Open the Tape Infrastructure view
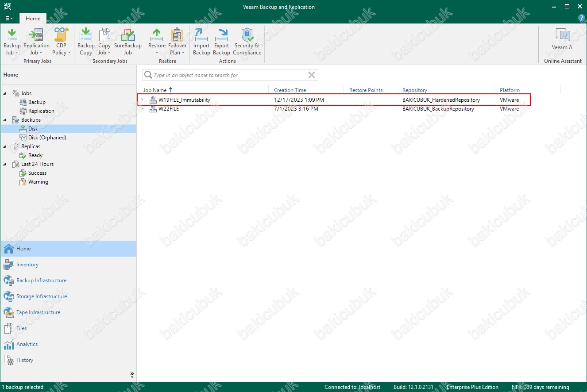 [x=68, y=312]
